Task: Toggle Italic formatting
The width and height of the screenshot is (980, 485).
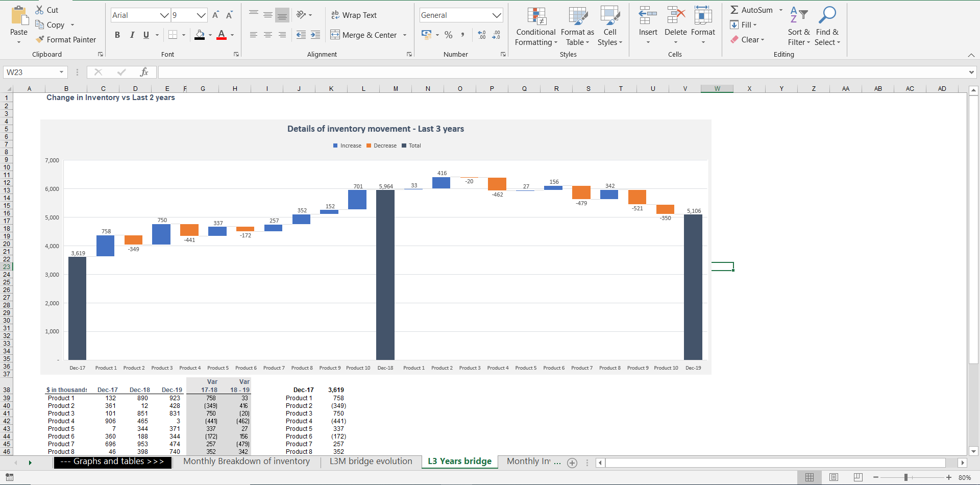Action: point(132,35)
